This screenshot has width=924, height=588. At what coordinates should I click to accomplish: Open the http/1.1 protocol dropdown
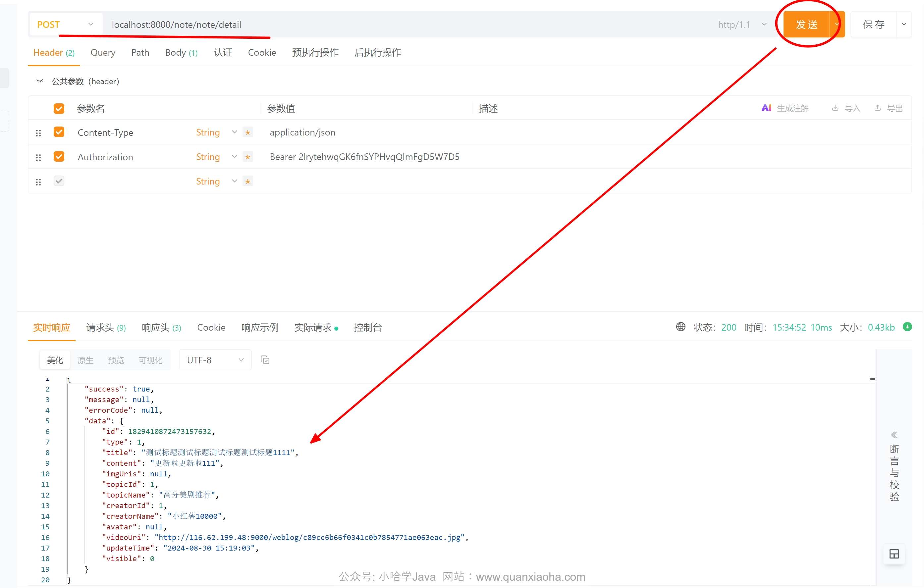pyautogui.click(x=742, y=25)
